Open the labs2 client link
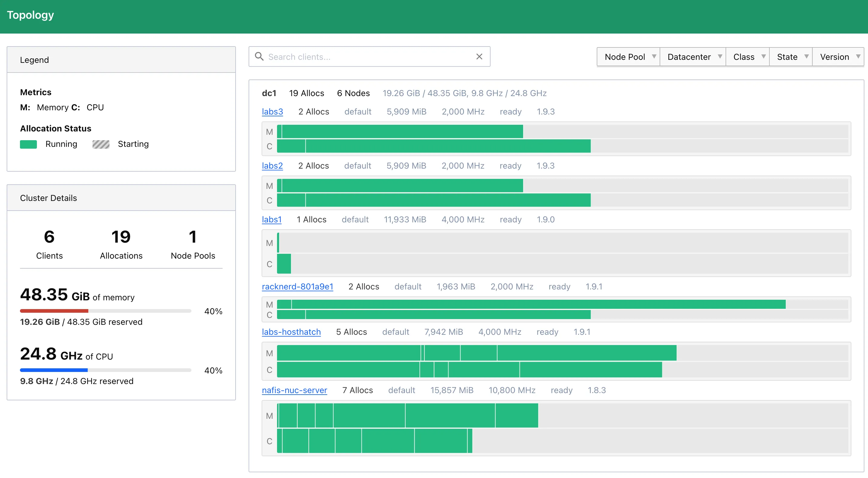Viewport: 868px width, 478px height. click(272, 166)
